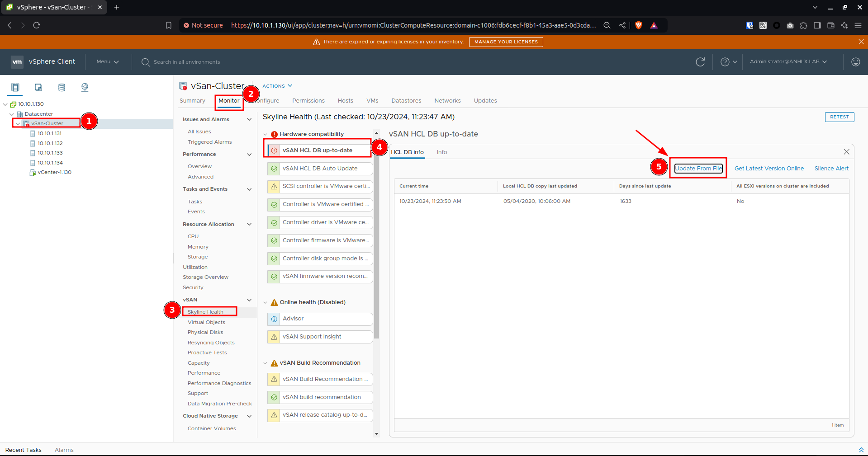Click the RETEST button
868x456 pixels.
840,117
